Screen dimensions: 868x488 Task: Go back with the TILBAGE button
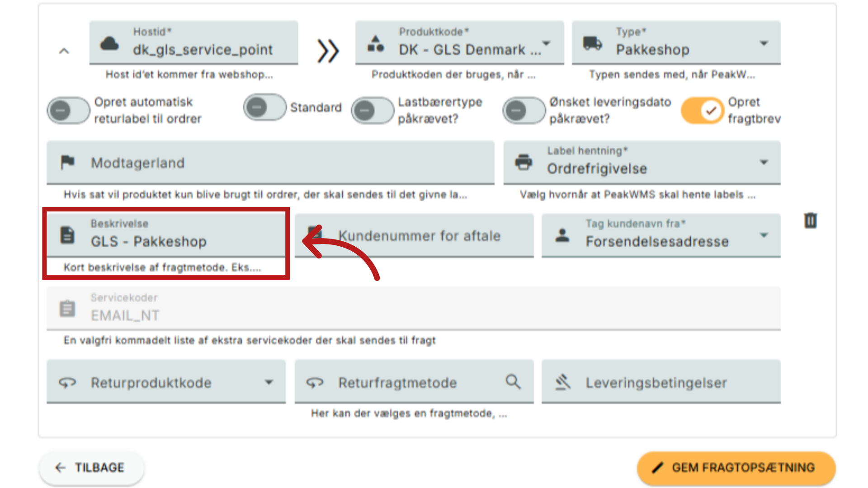click(x=91, y=468)
